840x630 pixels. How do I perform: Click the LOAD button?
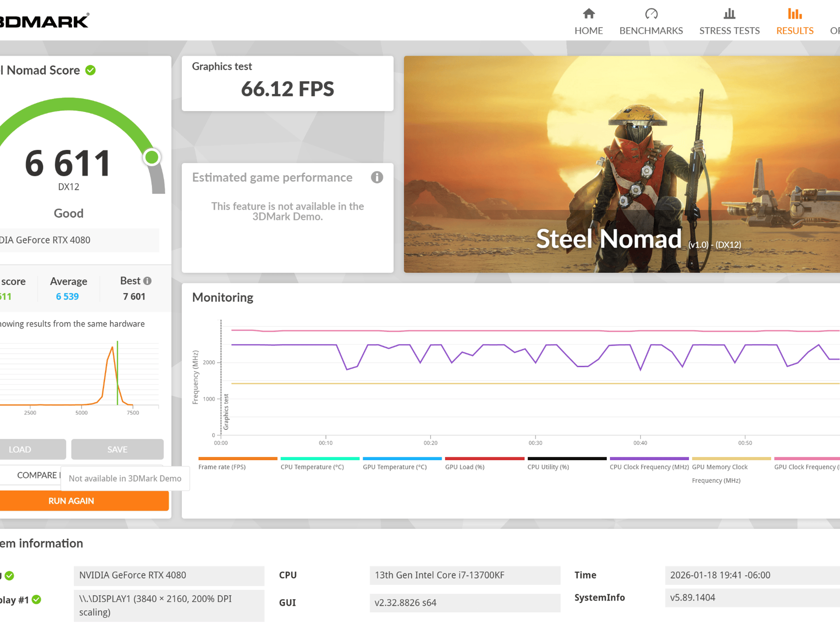[33, 450]
